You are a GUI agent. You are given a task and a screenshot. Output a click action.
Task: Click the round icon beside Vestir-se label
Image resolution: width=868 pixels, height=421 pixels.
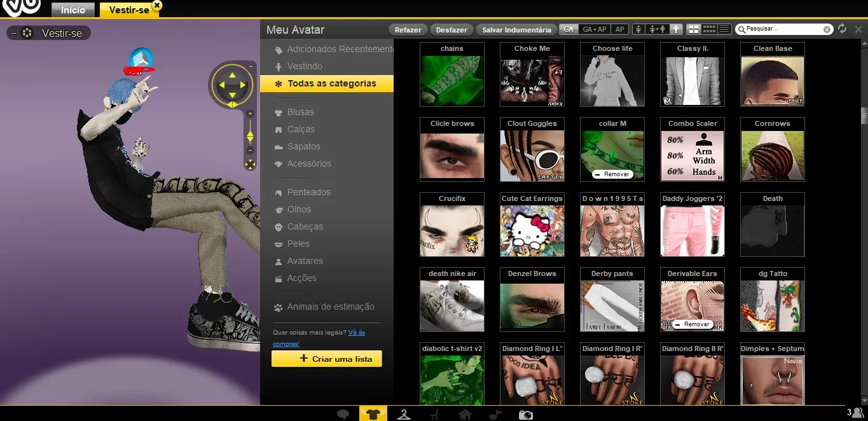pyautogui.click(x=27, y=33)
